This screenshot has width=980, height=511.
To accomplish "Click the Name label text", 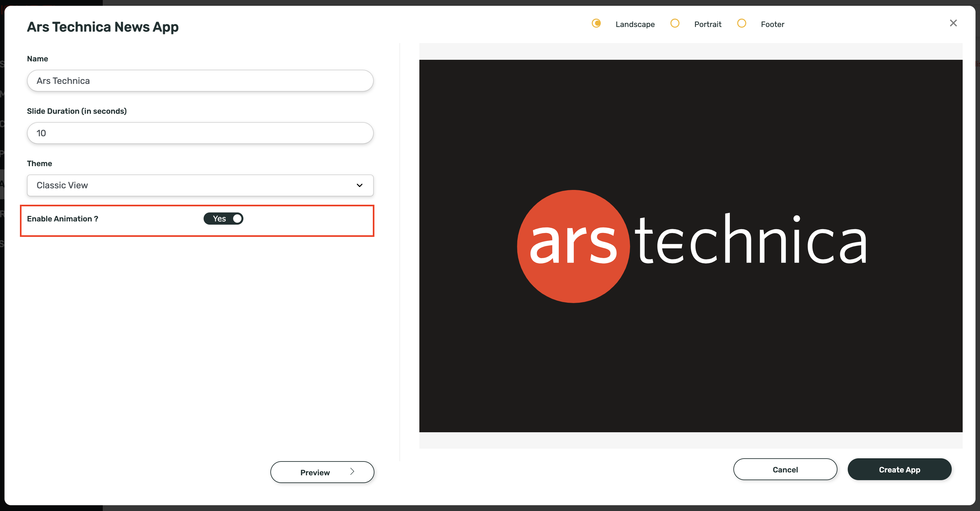I will click(x=37, y=59).
